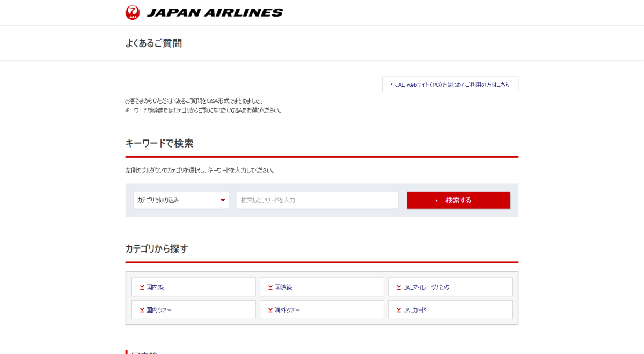Jump to the JALマイレージバンク category
This screenshot has width=644, height=354.
(x=450, y=287)
